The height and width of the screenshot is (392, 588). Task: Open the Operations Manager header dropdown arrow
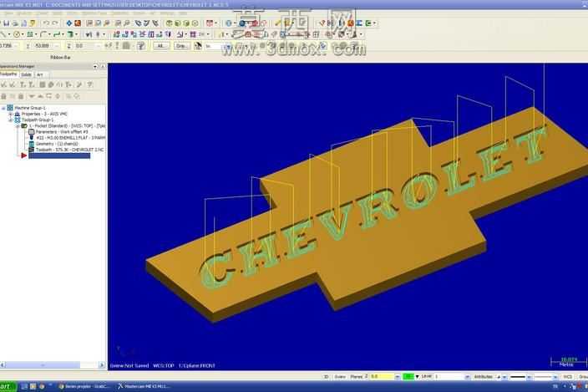95,66
